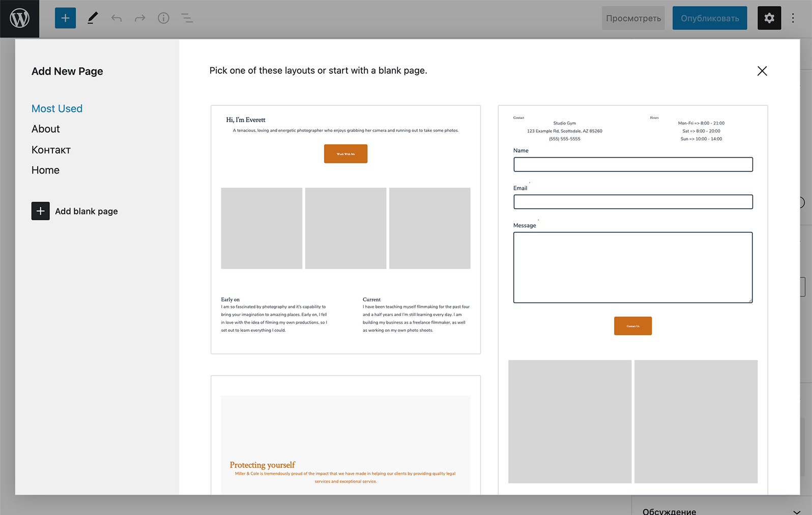Screen dimensions: 812x515
Task: Click the Work With Me orange button
Action: click(346, 154)
